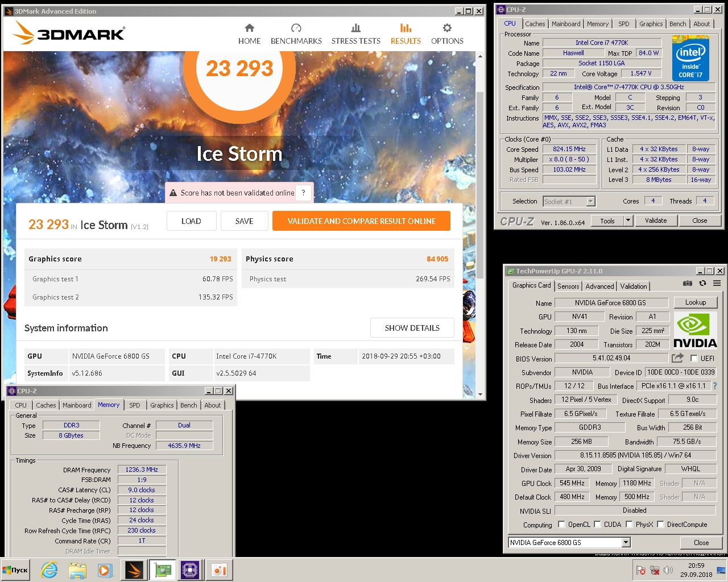Take a GPU-Z screenshot with camera icon
728x582 pixels.
(x=688, y=283)
